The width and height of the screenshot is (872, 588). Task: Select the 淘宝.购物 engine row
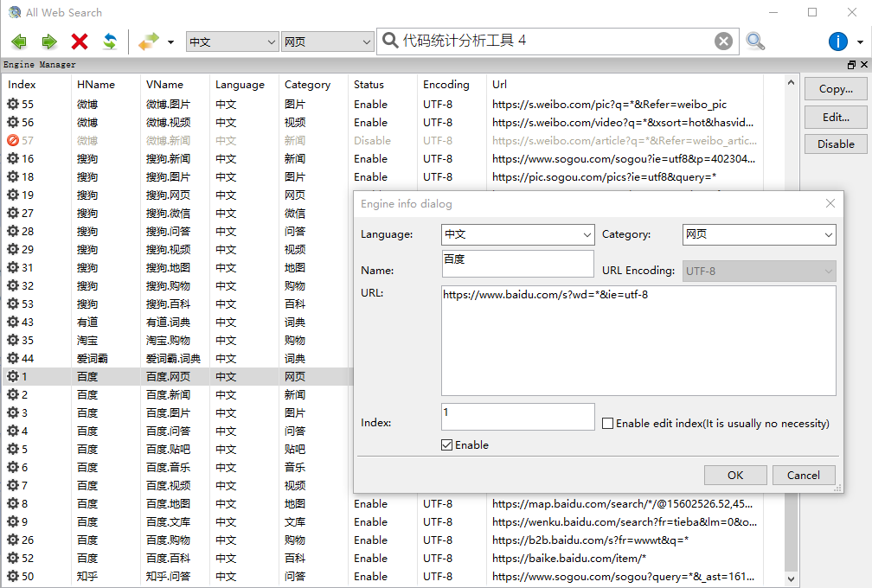click(x=178, y=340)
